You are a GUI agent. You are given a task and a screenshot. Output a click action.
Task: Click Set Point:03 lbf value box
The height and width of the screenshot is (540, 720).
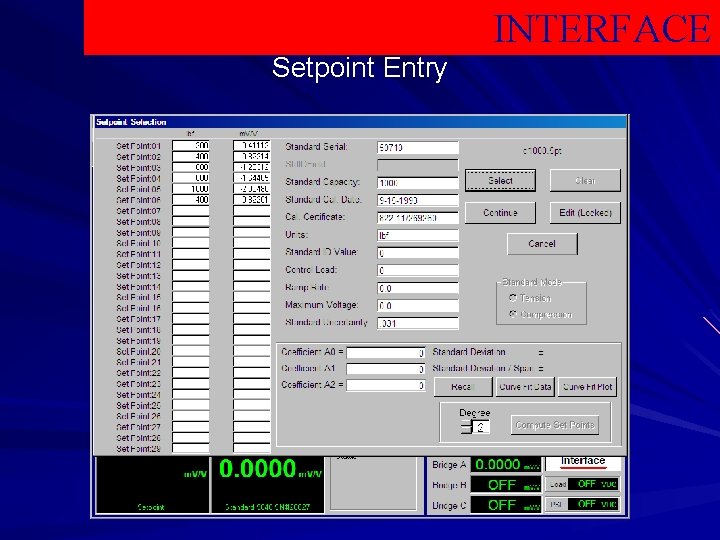[x=191, y=167]
